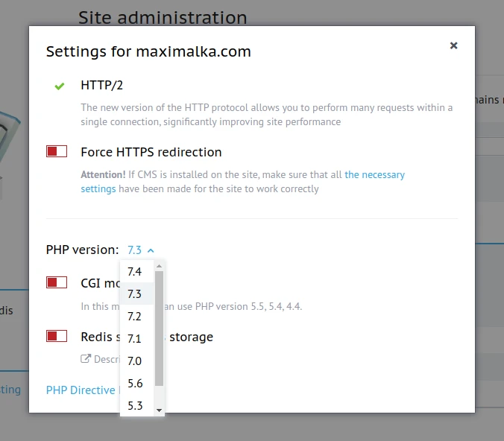Select PHP version 7.4 from list

click(x=135, y=272)
